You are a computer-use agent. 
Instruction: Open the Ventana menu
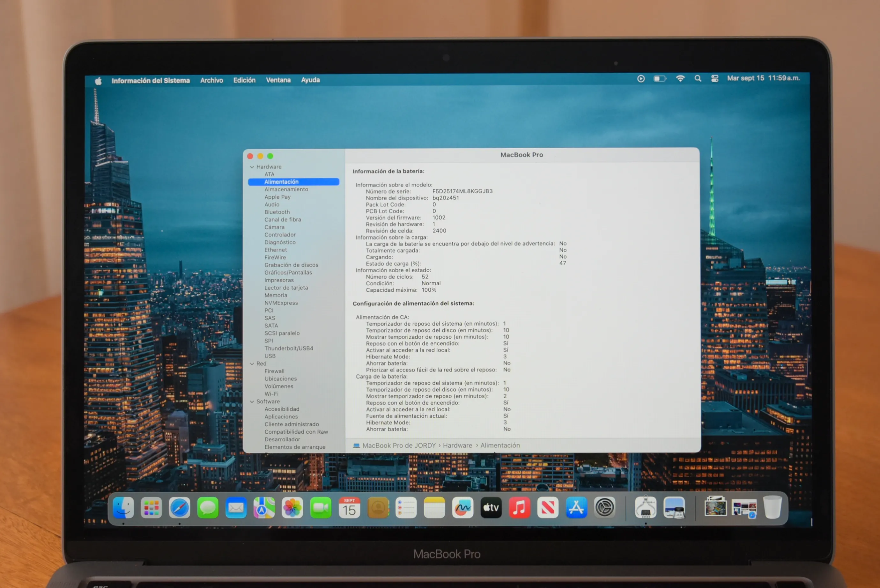(x=278, y=80)
